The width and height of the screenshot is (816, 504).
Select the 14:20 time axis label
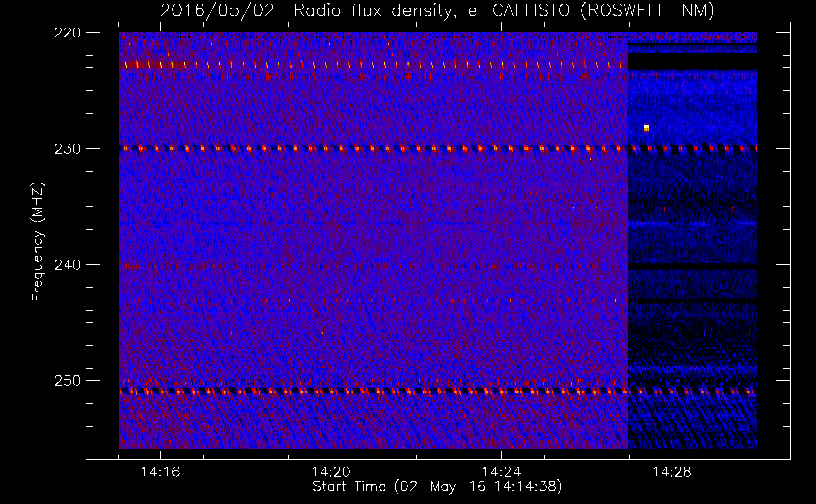[x=331, y=472]
